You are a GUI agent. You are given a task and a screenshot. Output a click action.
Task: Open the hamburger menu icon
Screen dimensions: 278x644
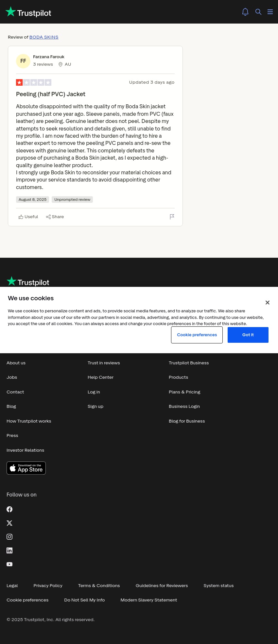270,12
